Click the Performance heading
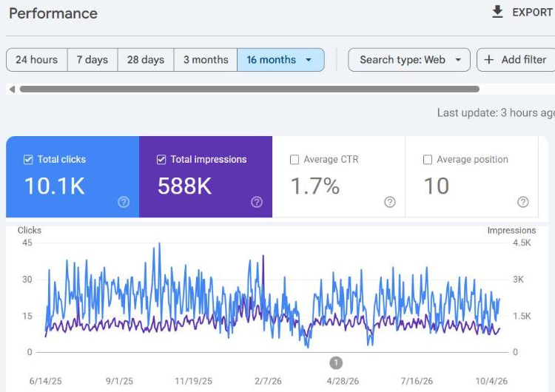 point(53,13)
